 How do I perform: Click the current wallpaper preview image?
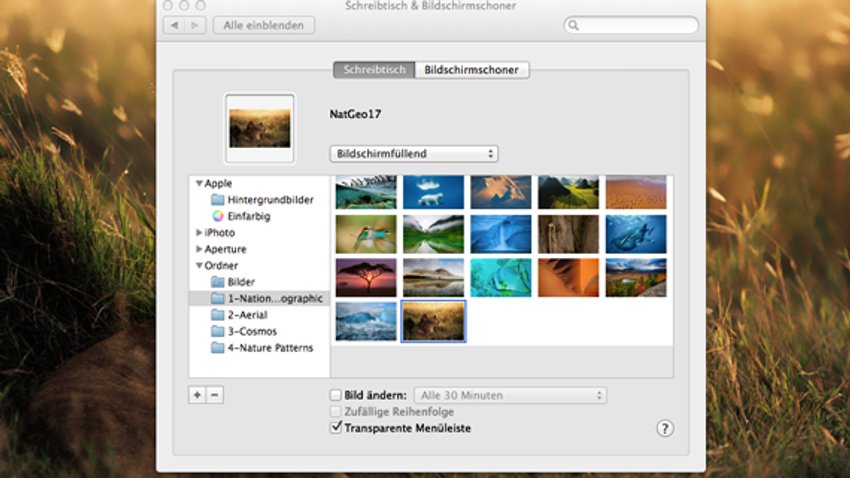pyautogui.click(x=260, y=128)
